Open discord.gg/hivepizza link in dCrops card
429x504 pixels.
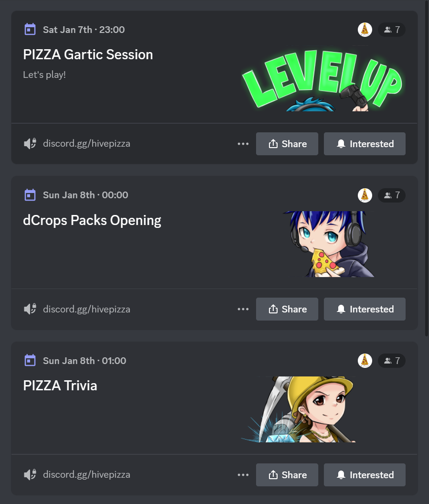click(86, 309)
